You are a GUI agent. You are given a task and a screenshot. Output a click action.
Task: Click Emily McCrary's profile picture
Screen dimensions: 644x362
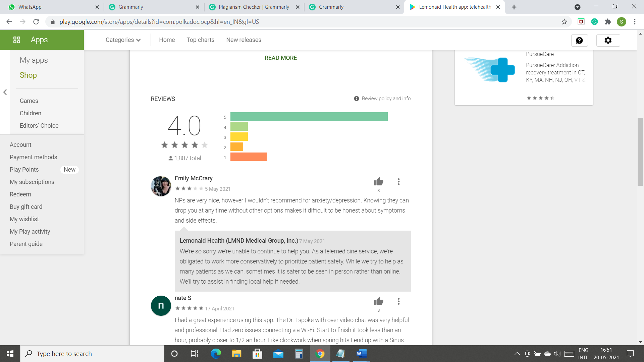[161, 186]
